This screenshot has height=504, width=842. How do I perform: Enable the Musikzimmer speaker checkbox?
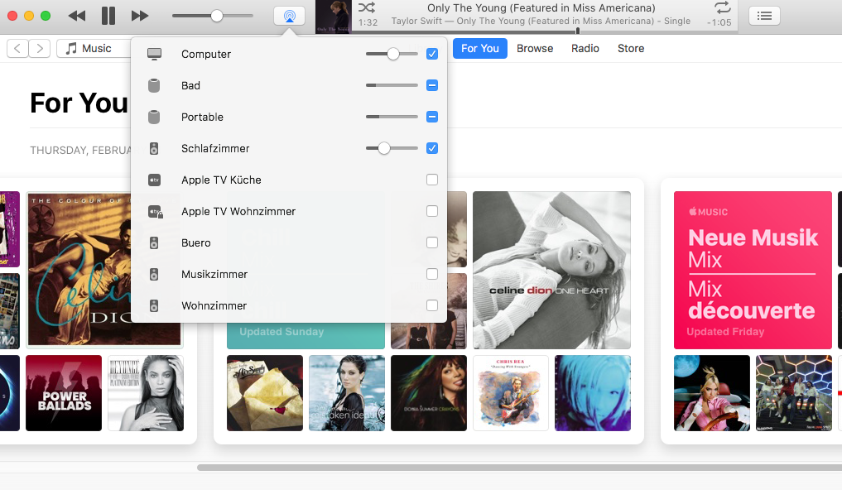tap(431, 274)
